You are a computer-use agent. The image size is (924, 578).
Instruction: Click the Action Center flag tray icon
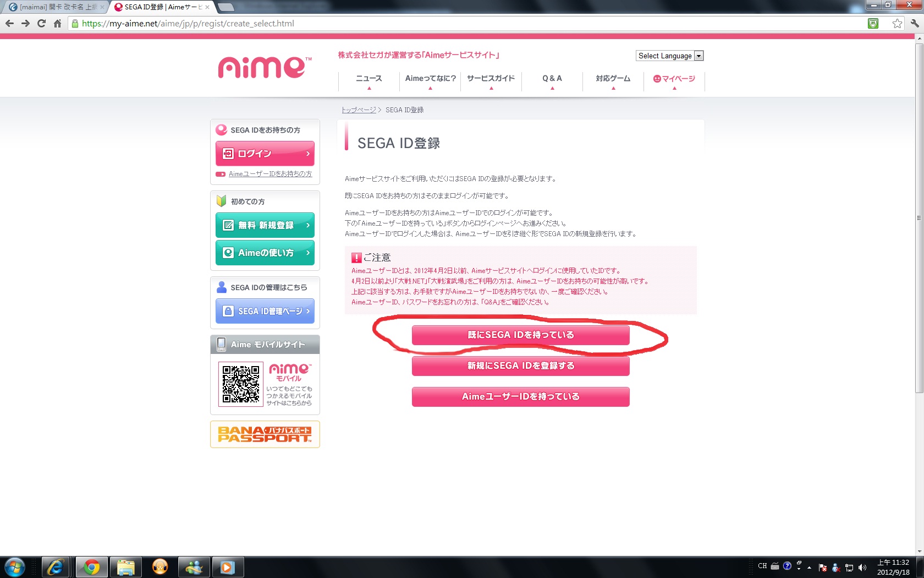(x=823, y=567)
